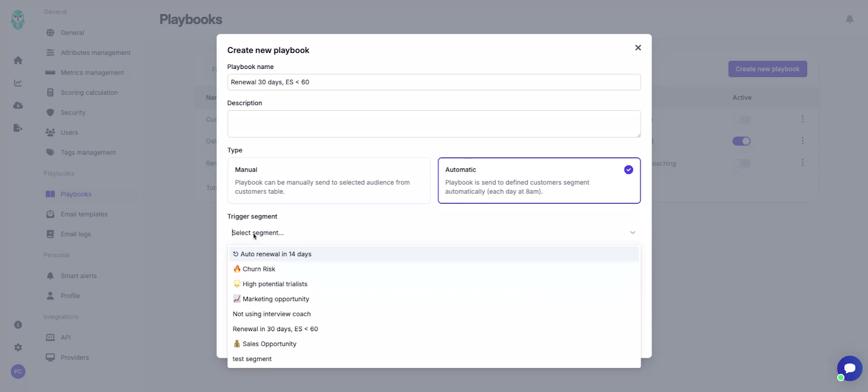Close the Create new playbook dialog

[638, 48]
